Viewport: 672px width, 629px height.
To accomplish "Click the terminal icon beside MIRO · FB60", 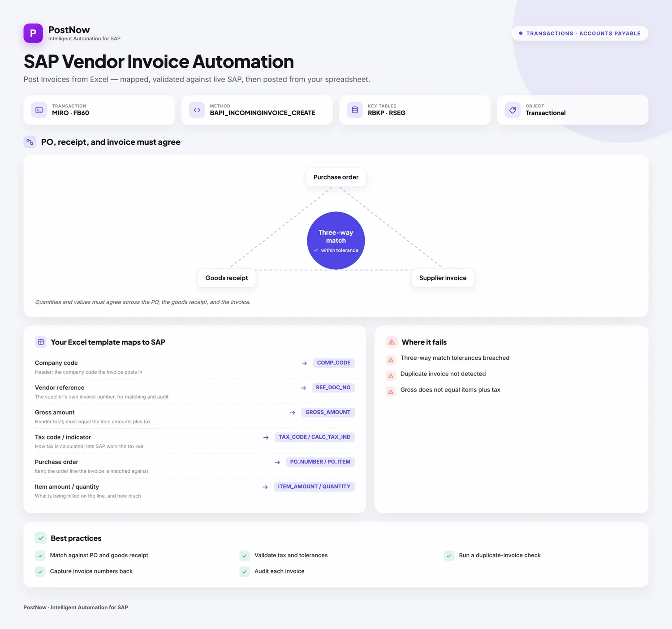I will pos(39,110).
